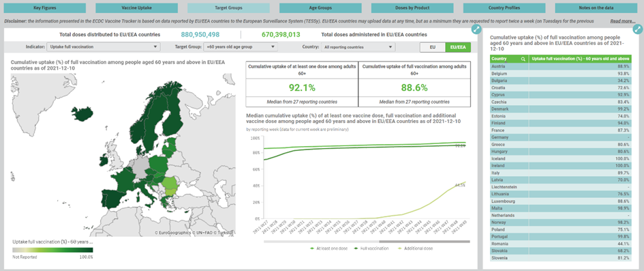Select the Luxembourg row in the table
The image size is (644, 271).
[x=561, y=201]
